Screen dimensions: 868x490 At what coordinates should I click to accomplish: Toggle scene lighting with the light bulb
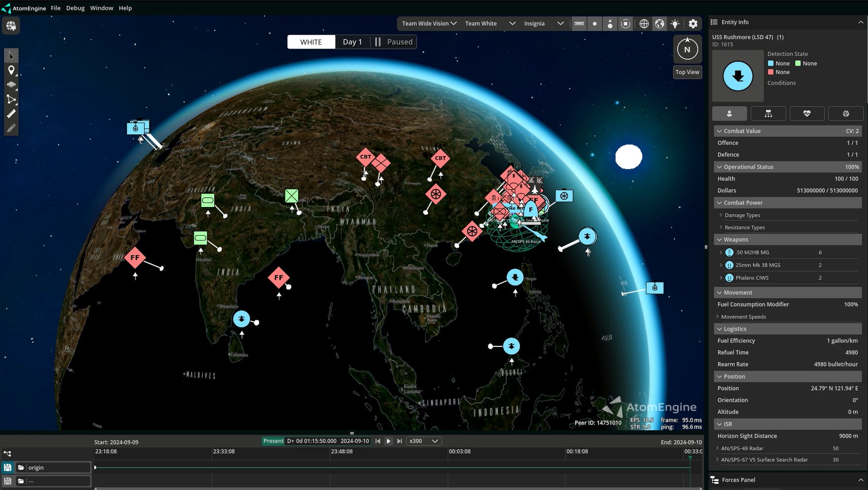(674, 23)
